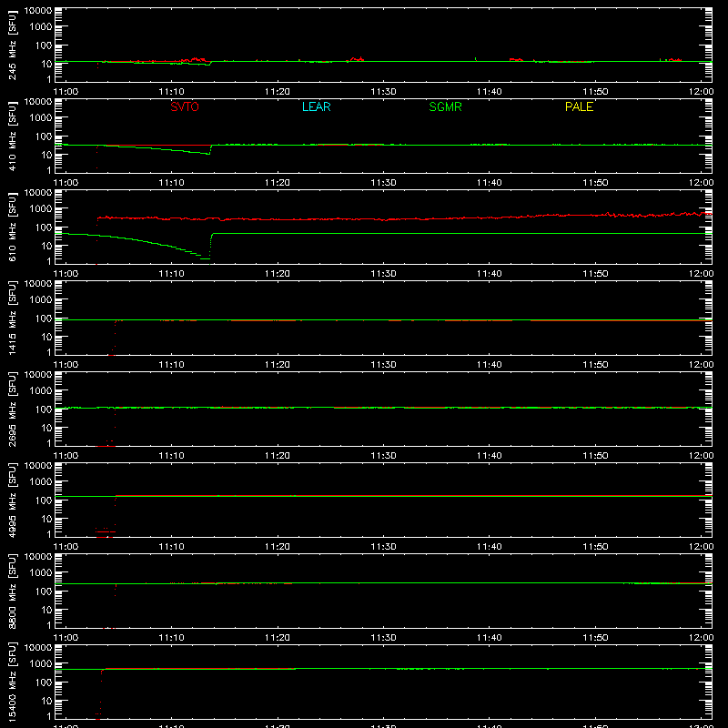Click the green SGMR station label
The width and height of the screenshot is (728, 728).
click(x=445, y=106)
